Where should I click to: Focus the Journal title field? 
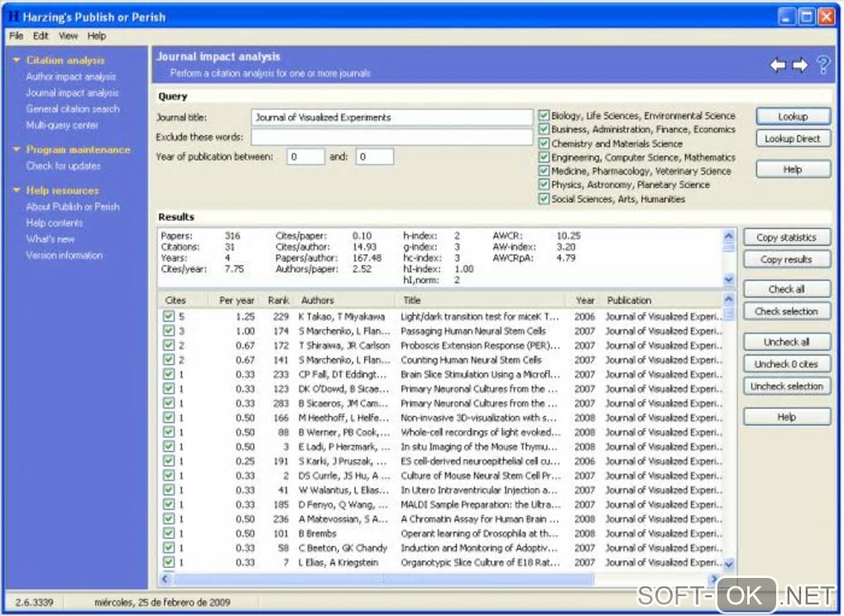(392, 117)
